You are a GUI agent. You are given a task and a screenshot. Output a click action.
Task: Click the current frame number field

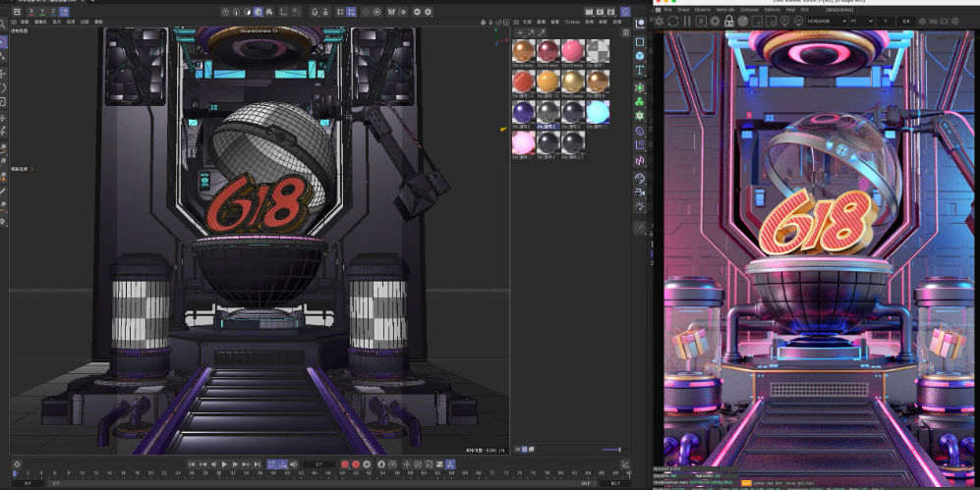tap(319, 463)
